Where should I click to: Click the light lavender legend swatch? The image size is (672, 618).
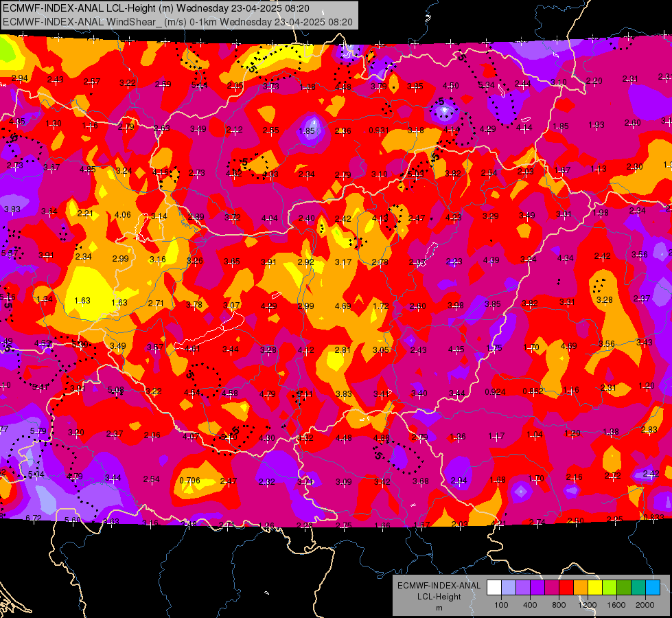[509, 588]
